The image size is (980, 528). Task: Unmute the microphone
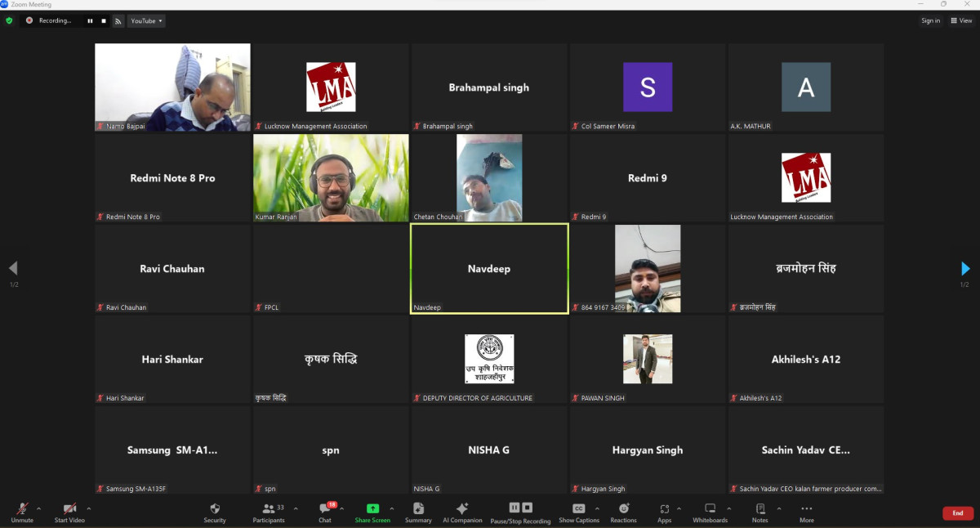(x=22, y=512)
